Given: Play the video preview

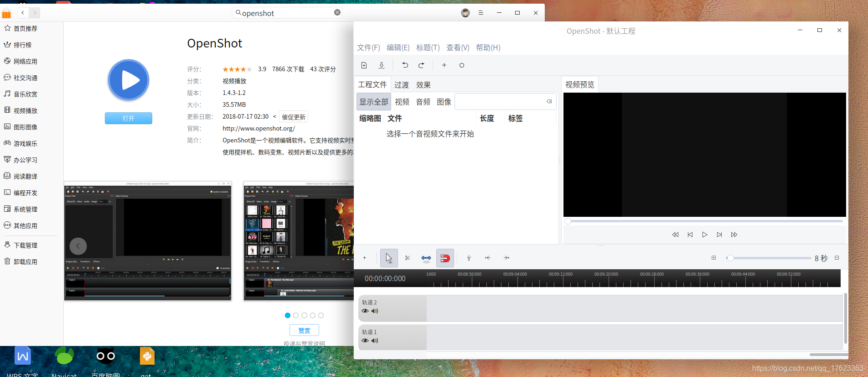Looking at the screenshot, I should click(x=705, y=235).
